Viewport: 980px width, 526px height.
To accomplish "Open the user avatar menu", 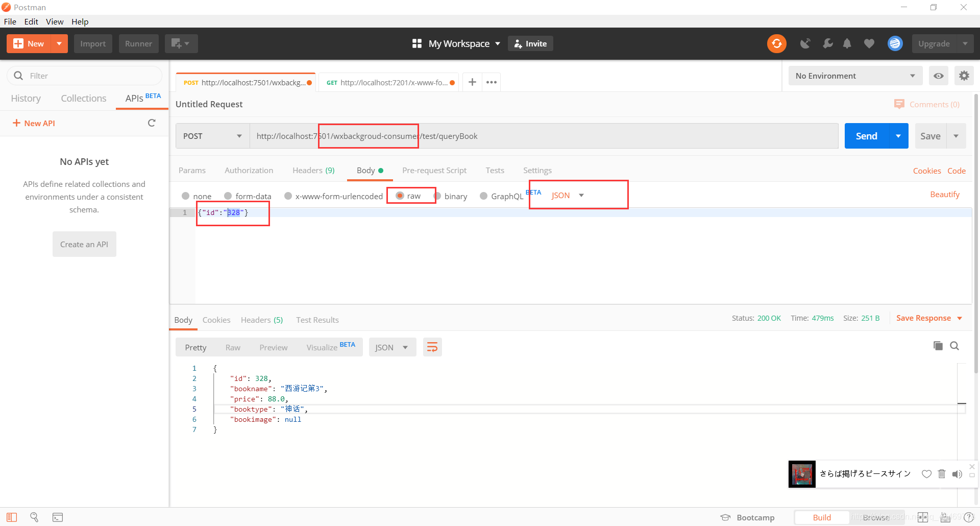I will coord(895,44).
